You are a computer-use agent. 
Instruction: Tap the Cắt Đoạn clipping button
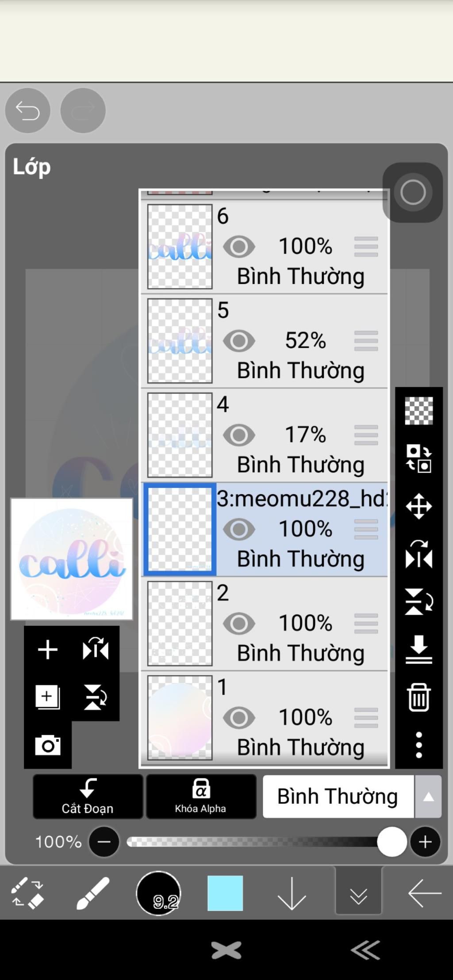pyautogui.click(x=88, y=796)
